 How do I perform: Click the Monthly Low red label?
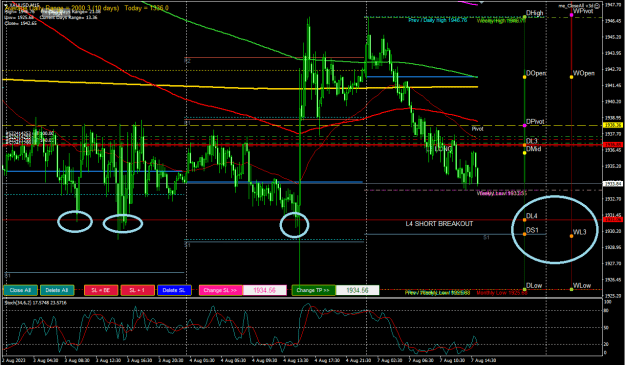pyautogui.click(x=502, y=293)
